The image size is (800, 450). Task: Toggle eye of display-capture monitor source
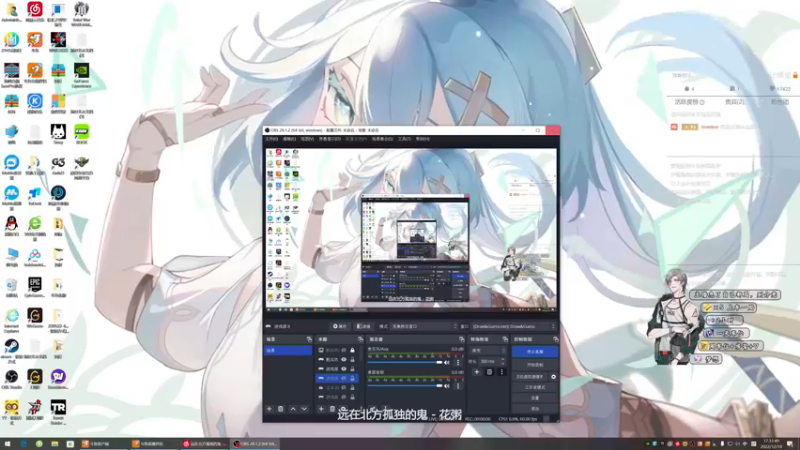344,350
